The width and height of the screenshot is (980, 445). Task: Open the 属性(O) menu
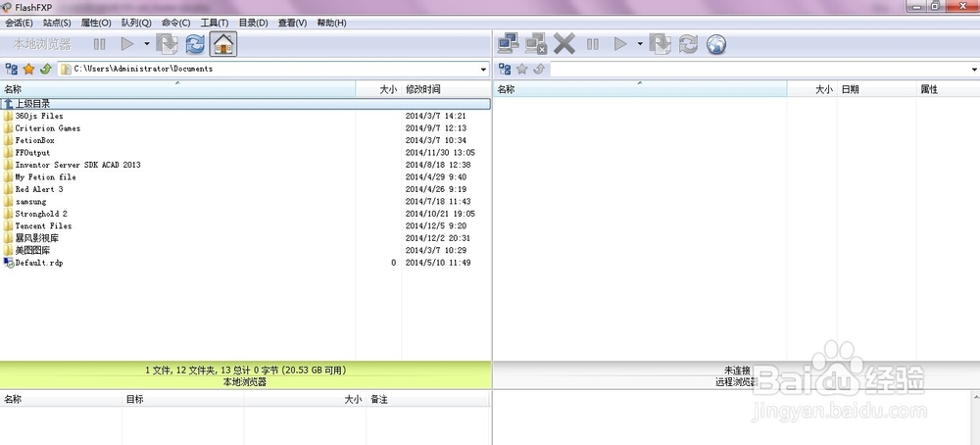[x=96, y=24]
